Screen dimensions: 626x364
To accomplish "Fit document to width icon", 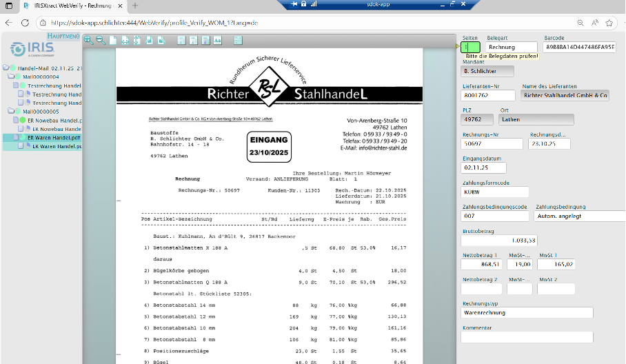I will pyautogui.click(x=125, y=40).
